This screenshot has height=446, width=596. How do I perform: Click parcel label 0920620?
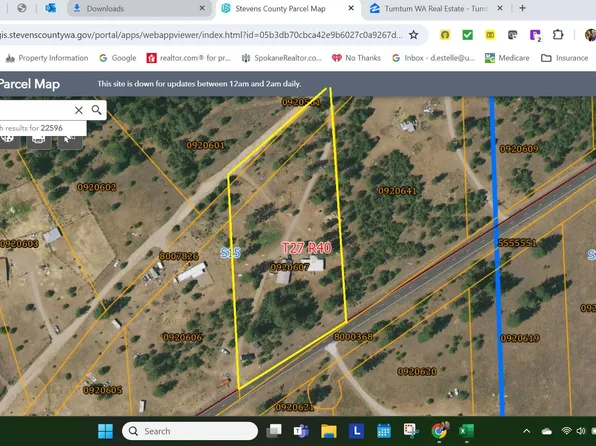[x=417, y=372]
